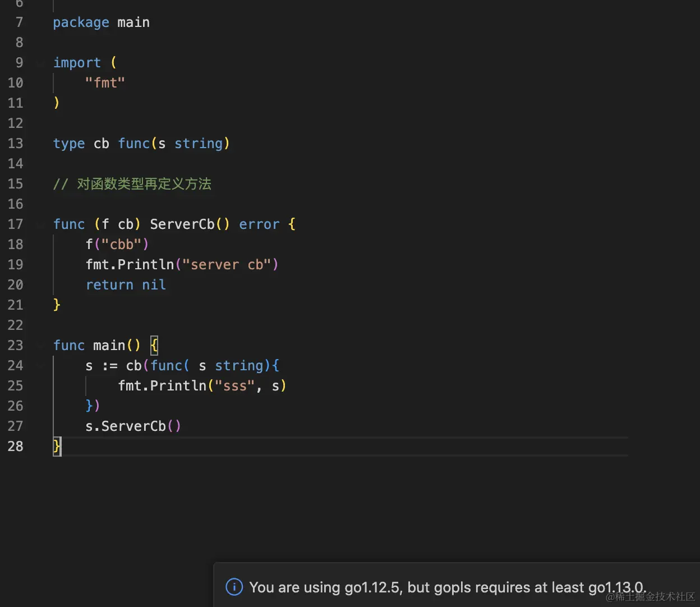Click 'fmt.Println' on line 25
Viewport: 700px width, 607px height.
point(162,386)
